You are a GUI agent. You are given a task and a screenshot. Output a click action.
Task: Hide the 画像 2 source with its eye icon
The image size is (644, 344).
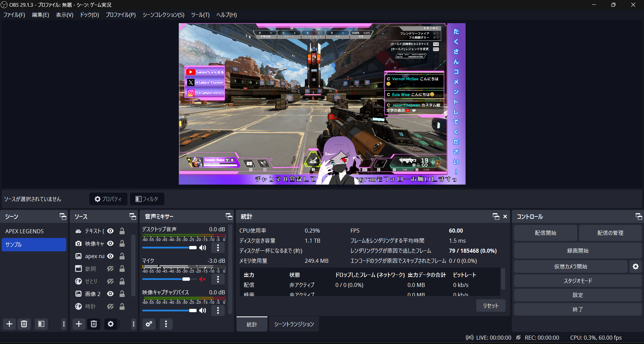point(110,294)
